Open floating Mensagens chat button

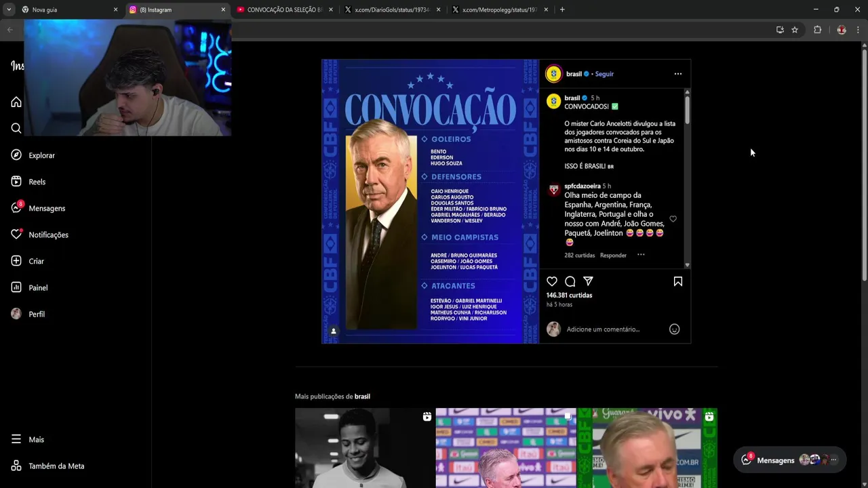[x=790, y=460]
